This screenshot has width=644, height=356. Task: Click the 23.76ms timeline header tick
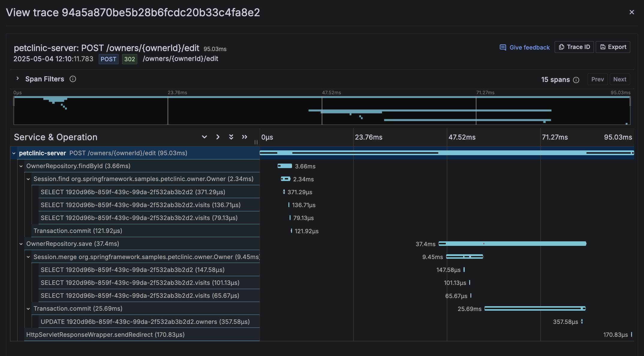tap(368, 137)
